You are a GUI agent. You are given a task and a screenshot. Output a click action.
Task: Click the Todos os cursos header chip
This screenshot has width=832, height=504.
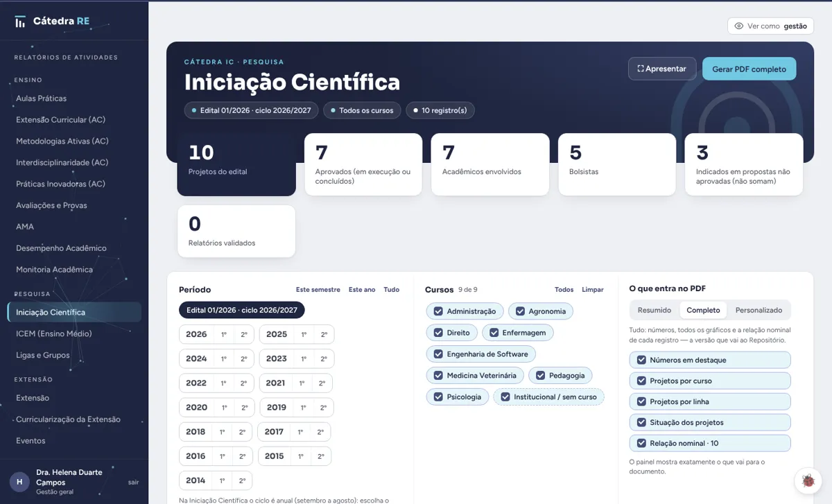pyautogui.click(x=362, y=110)
